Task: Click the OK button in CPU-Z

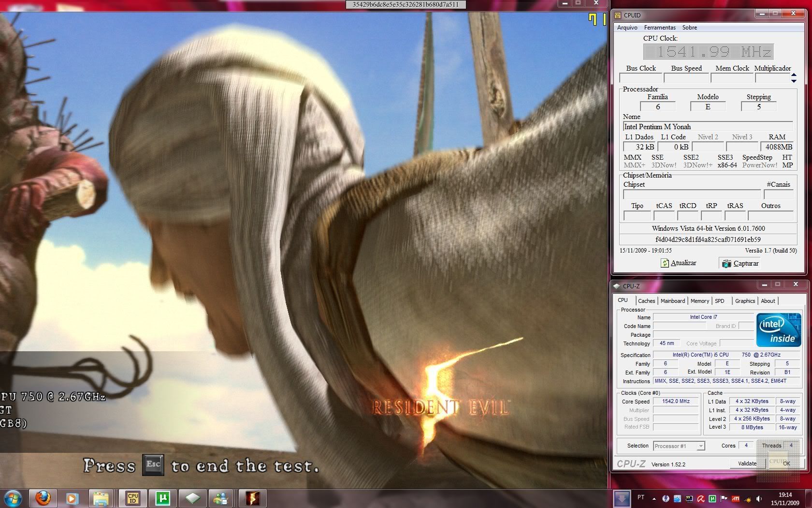Action: (786, 463)
